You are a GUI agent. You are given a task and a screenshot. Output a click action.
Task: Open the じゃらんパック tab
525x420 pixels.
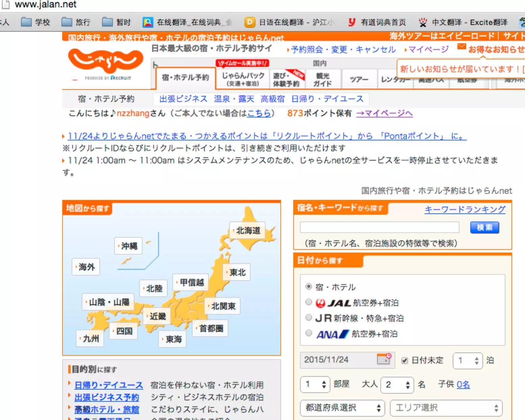pos(243,79)
